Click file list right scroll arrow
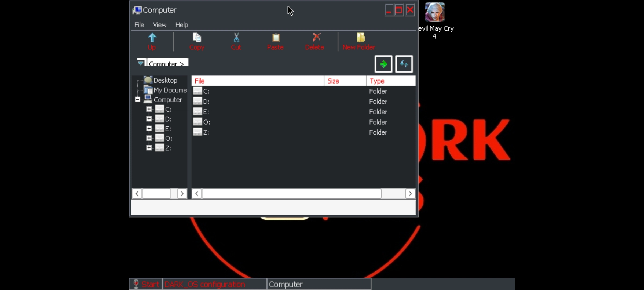The image size is (644, 290). pyautogui.click(x=410, y=194)
